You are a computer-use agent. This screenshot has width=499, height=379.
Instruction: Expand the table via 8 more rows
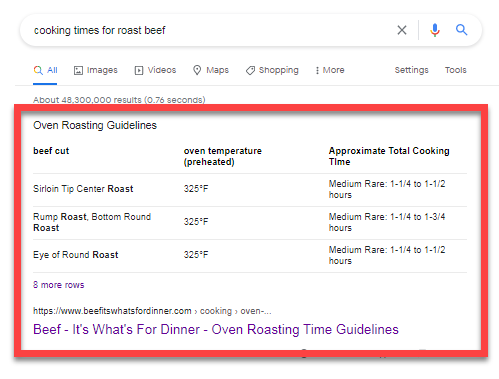click(59, 285)
